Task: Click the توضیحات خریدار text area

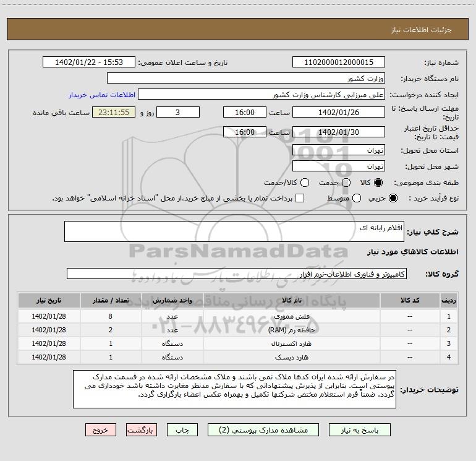Action: click(x=234, y=389)
